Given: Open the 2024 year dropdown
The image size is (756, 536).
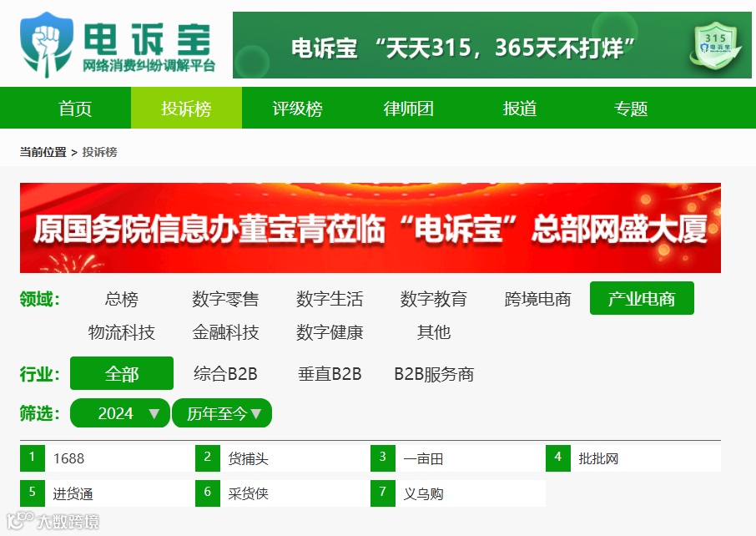Looking at the screenshot, I should coord(120,413).
